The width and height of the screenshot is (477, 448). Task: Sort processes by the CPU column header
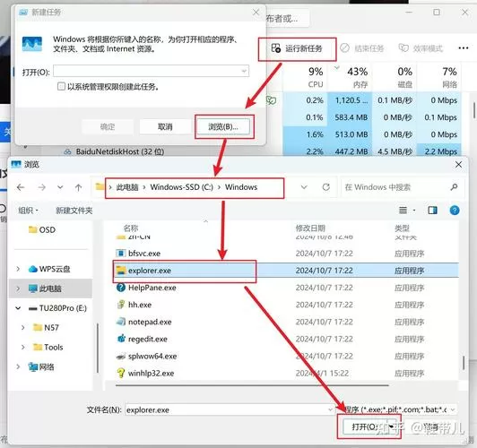[306, 77]
